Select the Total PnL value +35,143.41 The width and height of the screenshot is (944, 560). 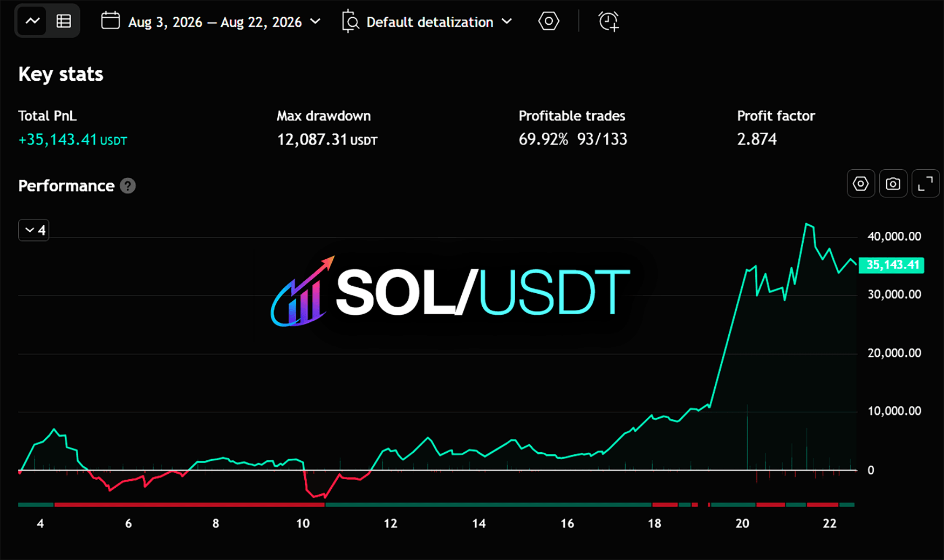(58, 140)
